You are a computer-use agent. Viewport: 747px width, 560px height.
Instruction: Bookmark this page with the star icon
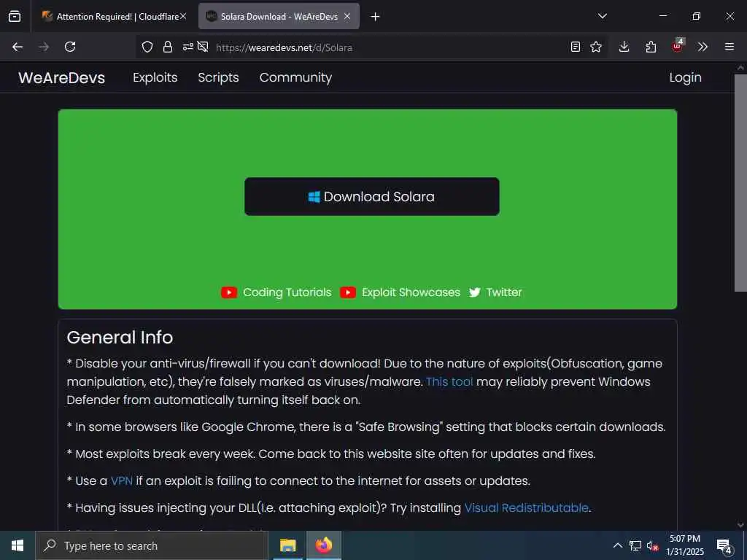[596, 47]
